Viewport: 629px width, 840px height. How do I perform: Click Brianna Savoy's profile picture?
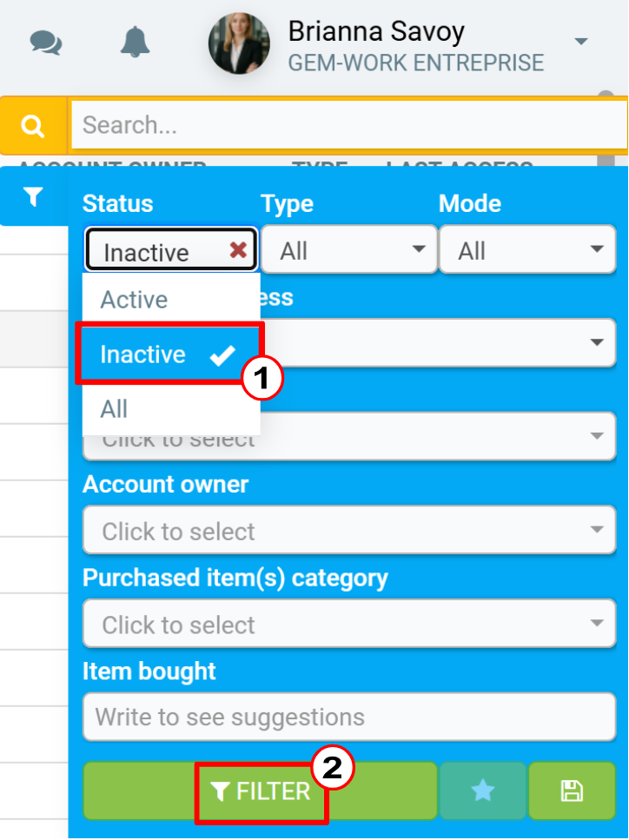click(x=239, y=43)
